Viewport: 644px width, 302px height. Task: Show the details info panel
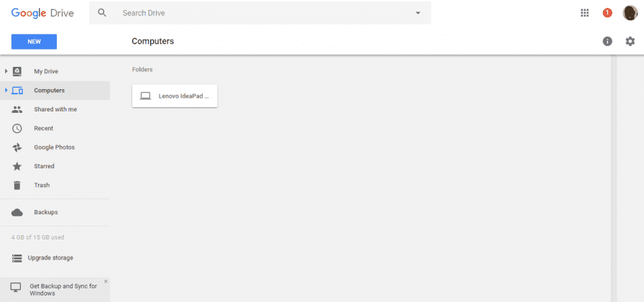click(607, 41)
